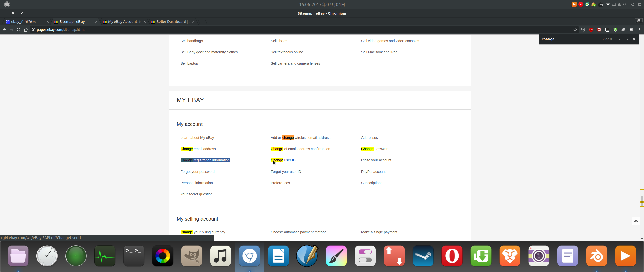Open the Forgot your password link
The image size is (644, 272).
click(x=197, y=172)
